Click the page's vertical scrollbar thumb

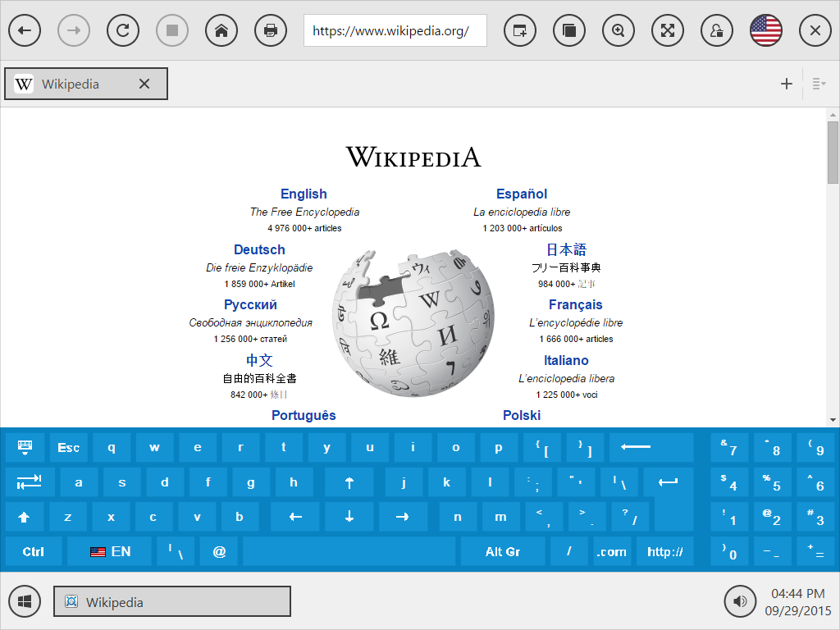pos(833,152)
